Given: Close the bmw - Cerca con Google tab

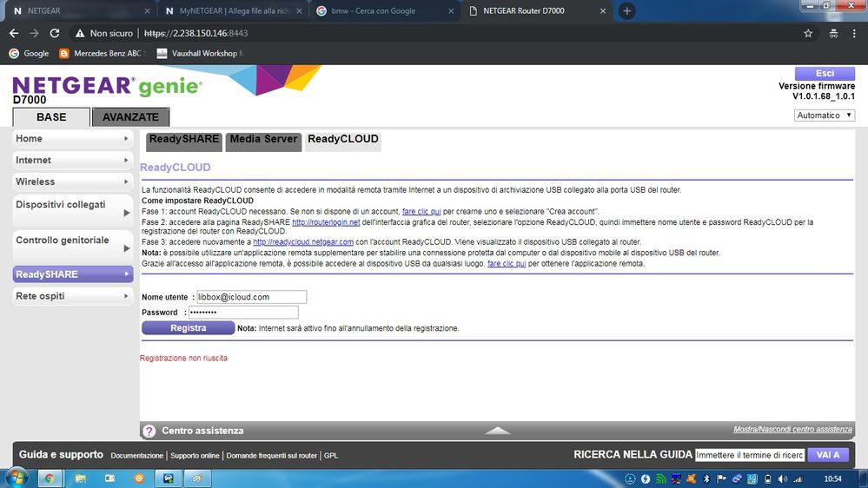Looking at the screenshot, I should click(451, 11).
